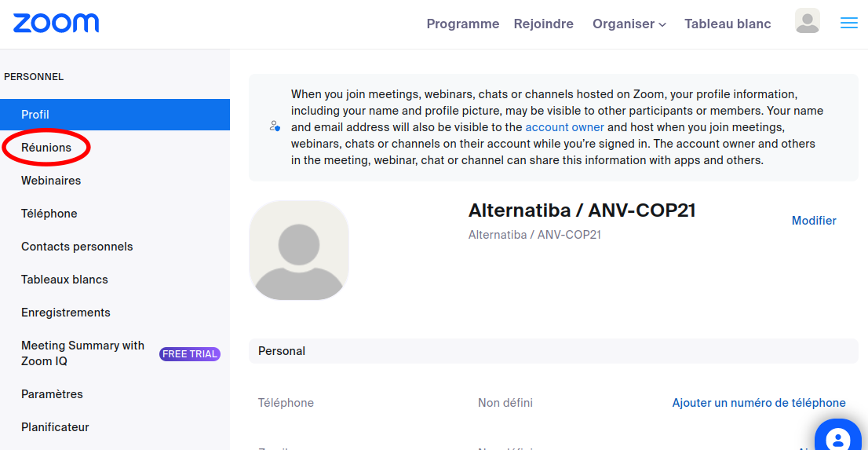The width and height of the screenshot is (868, 450).
Task: Open Paramètres in the sidebar
Action: click(x=52, y=394)
